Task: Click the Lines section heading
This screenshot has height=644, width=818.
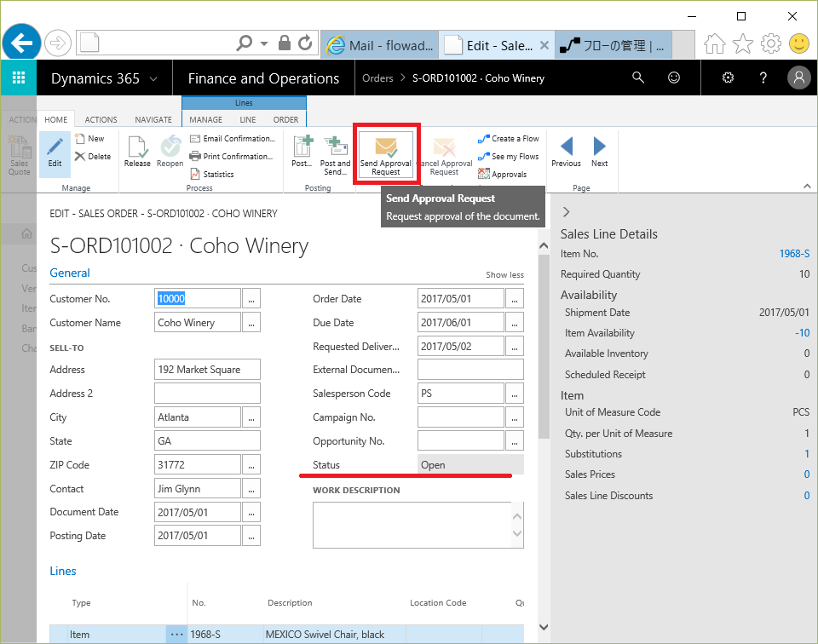Action: (62, 571)
